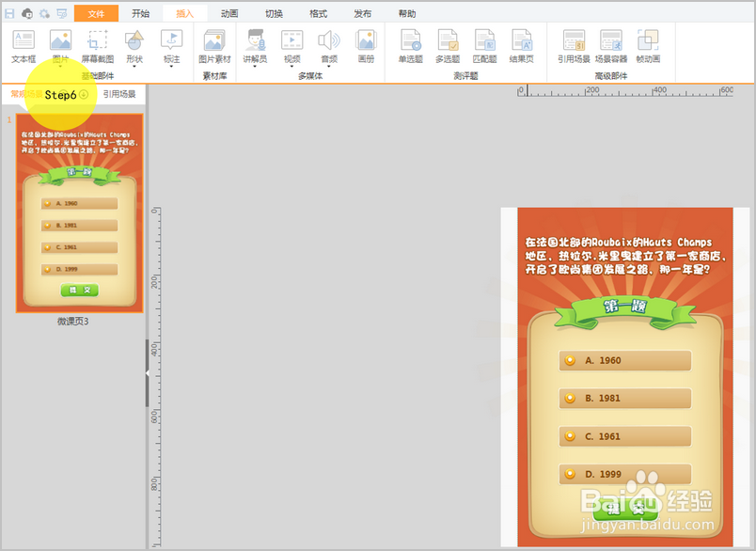This screenshot has width=756, height=551.
Task: Select option B. 1981 on the canvas
Action: pos(625,398)
